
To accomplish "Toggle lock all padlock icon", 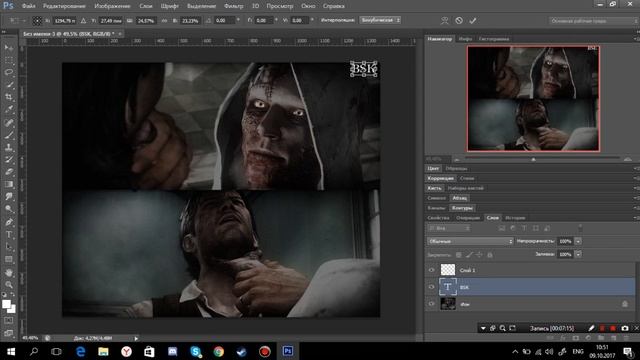I will (490, 255).
